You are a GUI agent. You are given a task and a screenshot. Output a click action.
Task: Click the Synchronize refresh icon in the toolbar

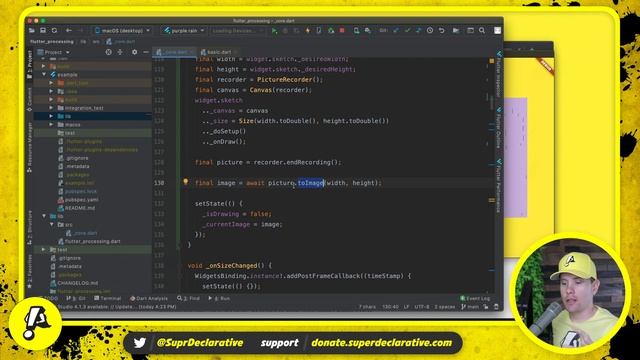tap(54, 31)
